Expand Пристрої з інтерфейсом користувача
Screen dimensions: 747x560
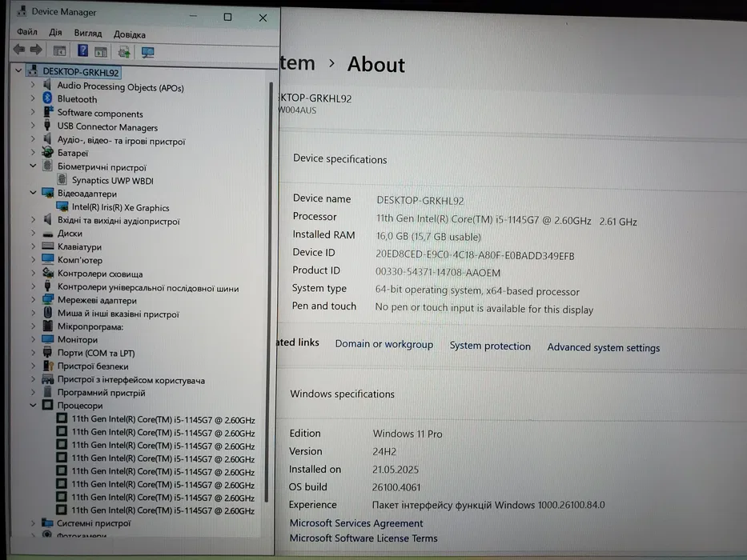coord(33,379)
